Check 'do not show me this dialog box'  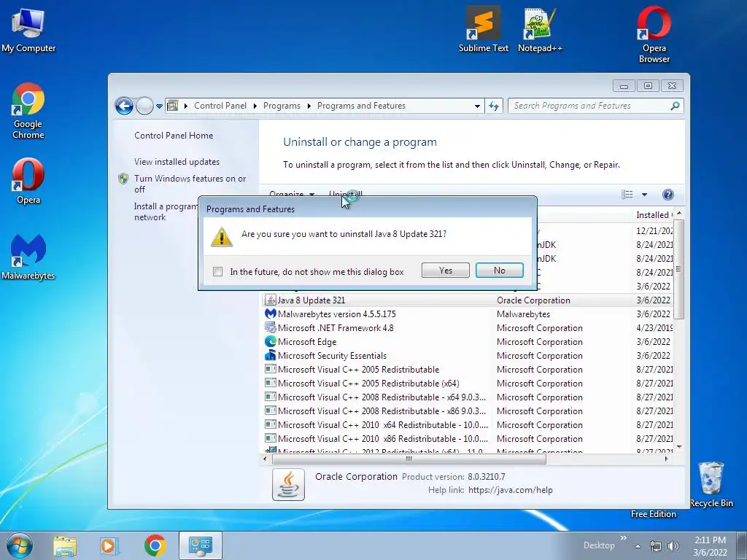(x=217, y=271)
